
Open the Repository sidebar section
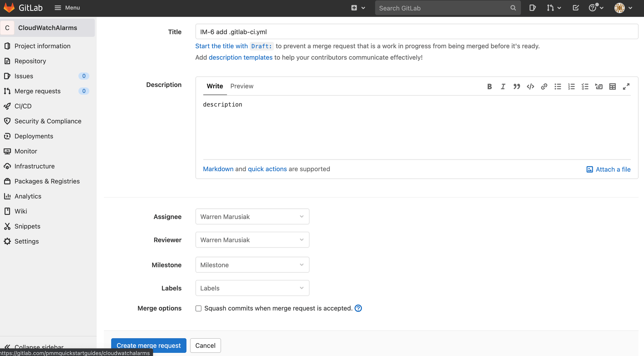pyautogui.click(x=30, y=61)
